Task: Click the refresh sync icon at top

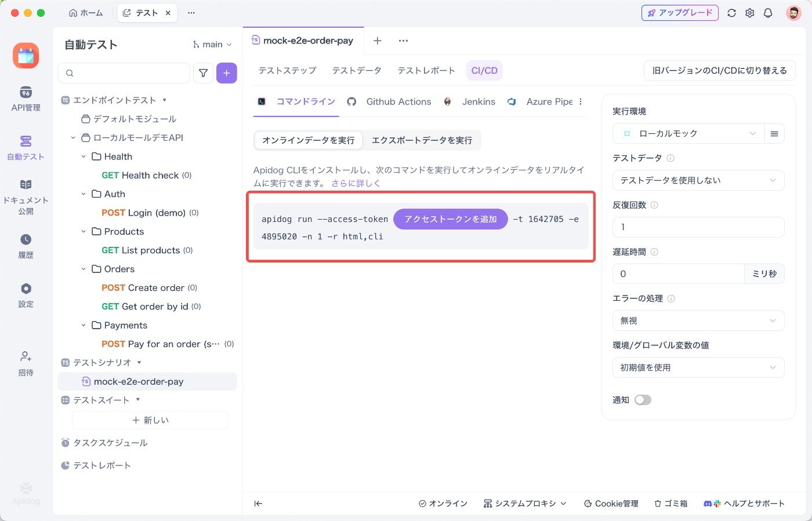Action: (x=731, y=13)
